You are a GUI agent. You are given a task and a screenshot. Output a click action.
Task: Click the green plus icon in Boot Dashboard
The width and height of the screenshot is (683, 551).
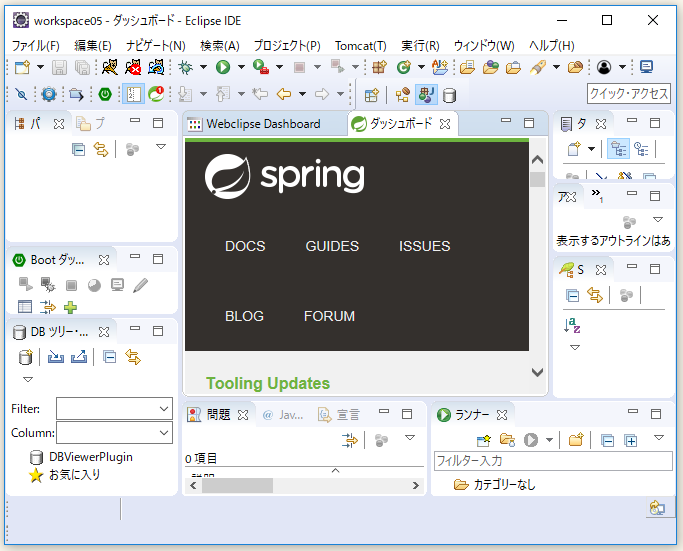pyautogui.click(x=71, y=308)
